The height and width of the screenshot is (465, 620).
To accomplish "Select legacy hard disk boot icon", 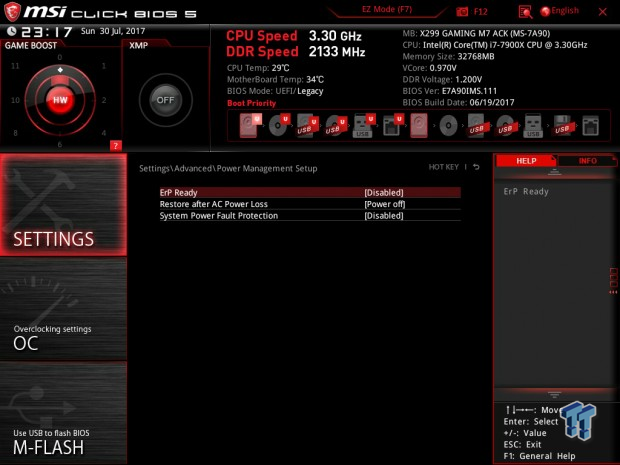I will coord(419,125).
